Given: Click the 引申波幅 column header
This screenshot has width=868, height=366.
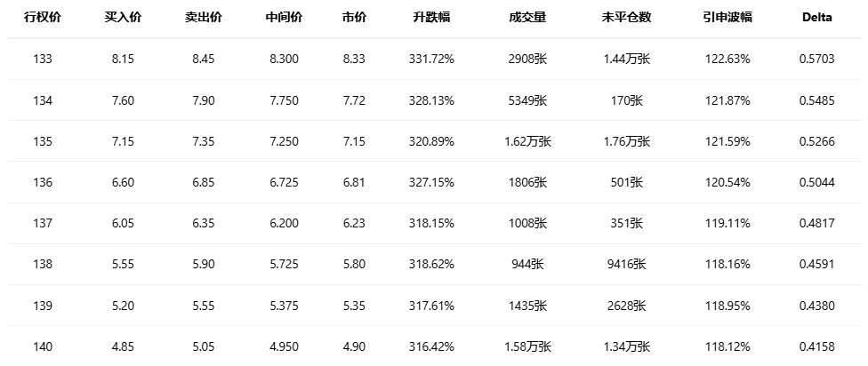Looking at the screenshot, I should [726, 17].
